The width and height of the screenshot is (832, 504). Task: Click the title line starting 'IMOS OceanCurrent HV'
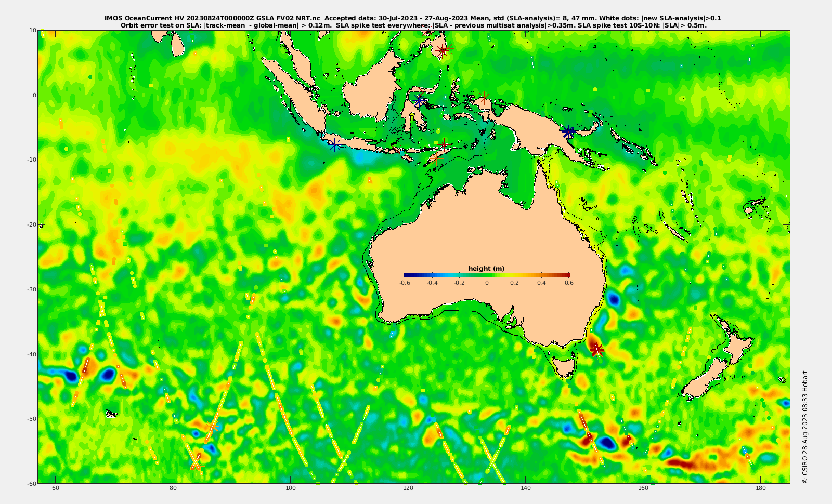tap(413, 18)
